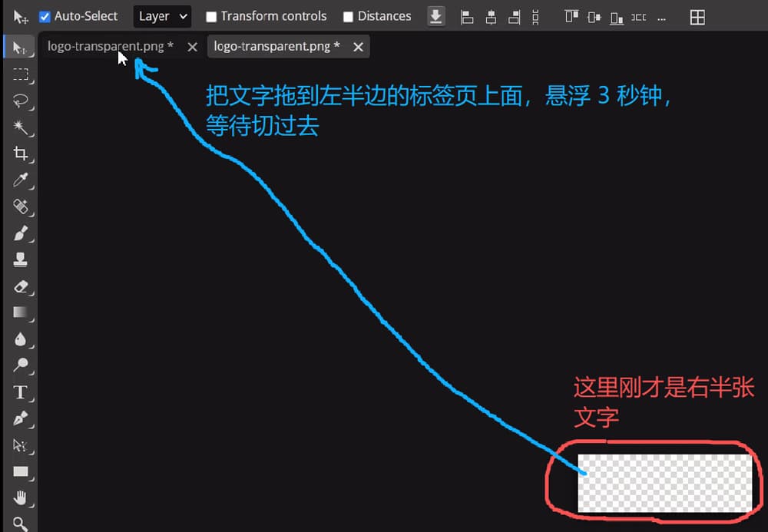Select the Rectangle shape tool
768x532 pixels.
20,471
